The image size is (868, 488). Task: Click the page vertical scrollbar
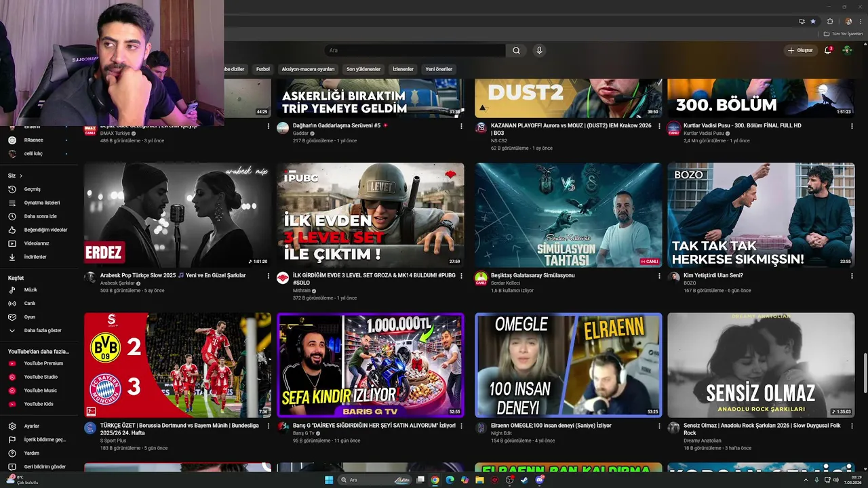[x=865, y=373]
